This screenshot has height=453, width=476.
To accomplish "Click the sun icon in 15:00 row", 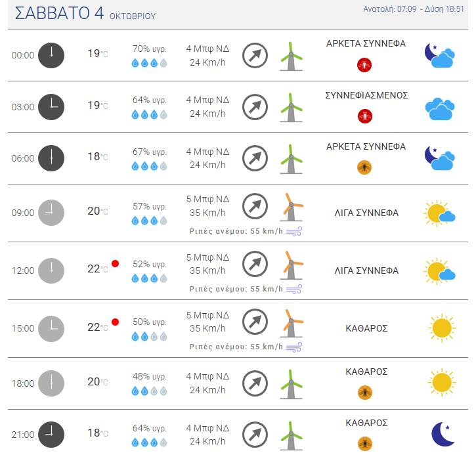I will (x=440, y=327).
